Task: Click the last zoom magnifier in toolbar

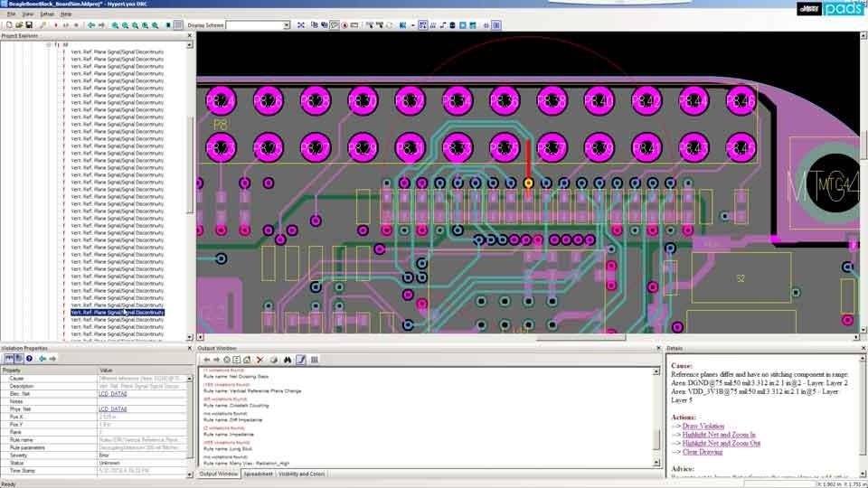Action: (x=155, y=25)
